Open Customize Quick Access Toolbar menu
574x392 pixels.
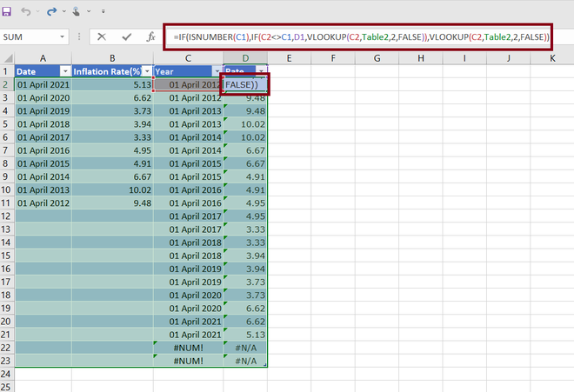(x=103, y=11)
